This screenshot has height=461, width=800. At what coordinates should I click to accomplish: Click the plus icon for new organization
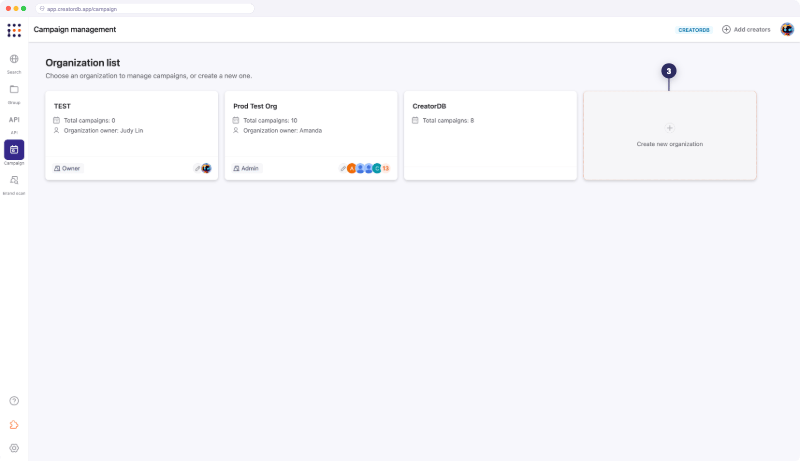[669, 128]
